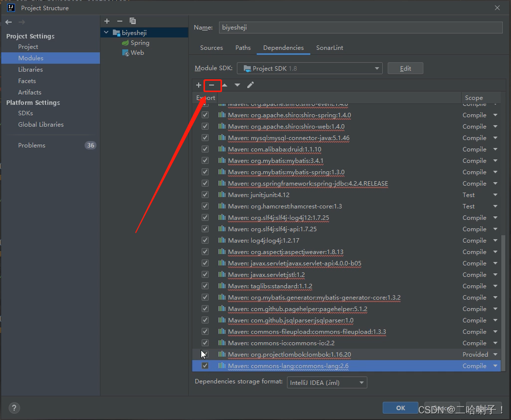Click library icon of log4j:log4j row

click(x=222, y=240)
